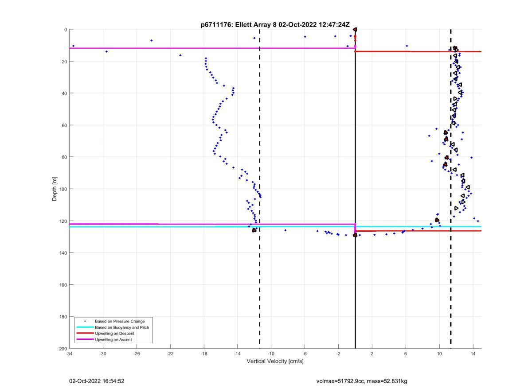Click the 'Depth [m]' axis label
Image resolution: width=532 pixels, height=392 pixels.
55,189
